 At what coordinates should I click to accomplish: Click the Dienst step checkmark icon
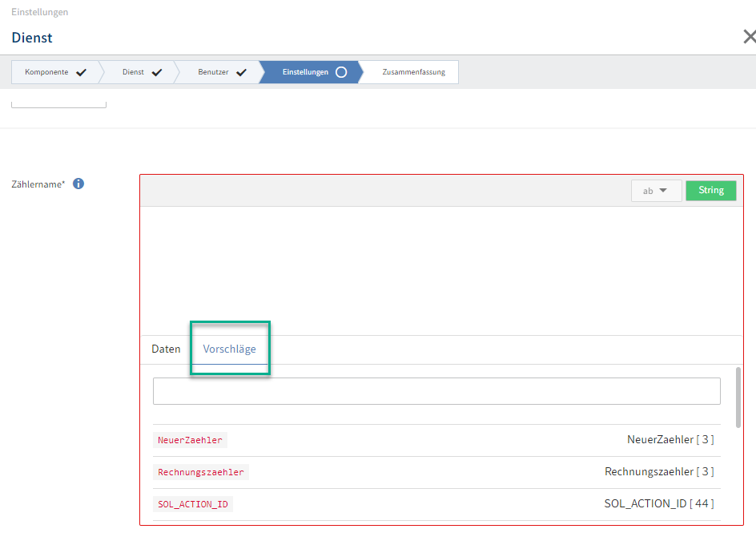point(157,72)
